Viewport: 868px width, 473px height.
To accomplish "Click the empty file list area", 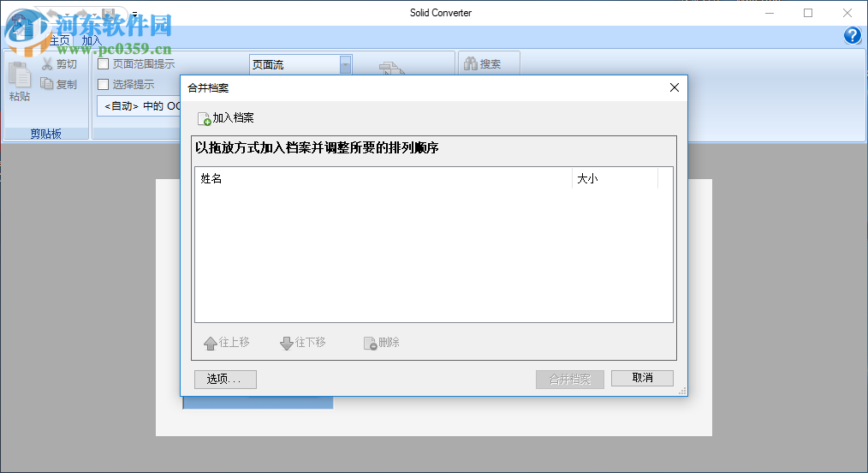I will (433, 254).
